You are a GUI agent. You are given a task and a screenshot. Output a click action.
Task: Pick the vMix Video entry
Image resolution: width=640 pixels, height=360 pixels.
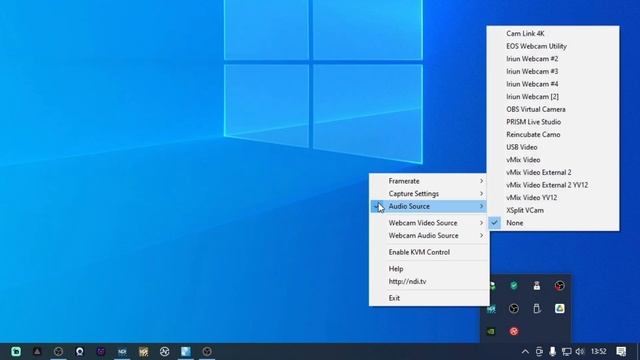(553, 160)
